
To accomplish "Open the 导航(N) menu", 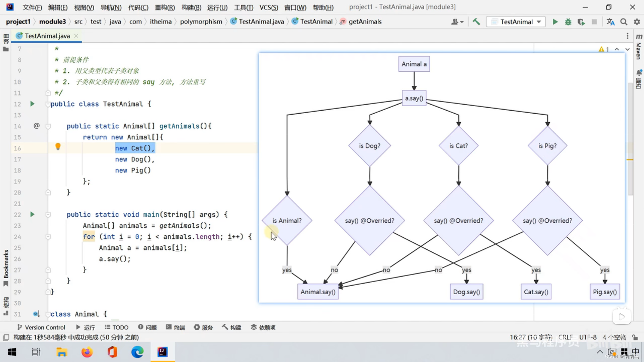I will (111, 7).
